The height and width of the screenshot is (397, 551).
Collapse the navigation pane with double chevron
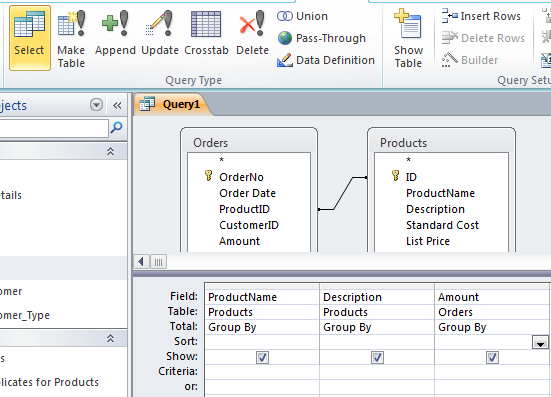point(117,105)
